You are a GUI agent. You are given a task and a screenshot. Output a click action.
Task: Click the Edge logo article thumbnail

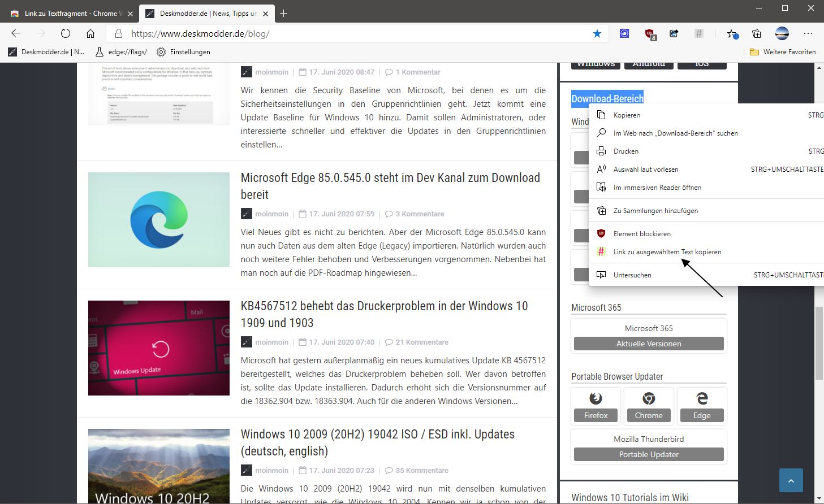click(x=159, y=220)
